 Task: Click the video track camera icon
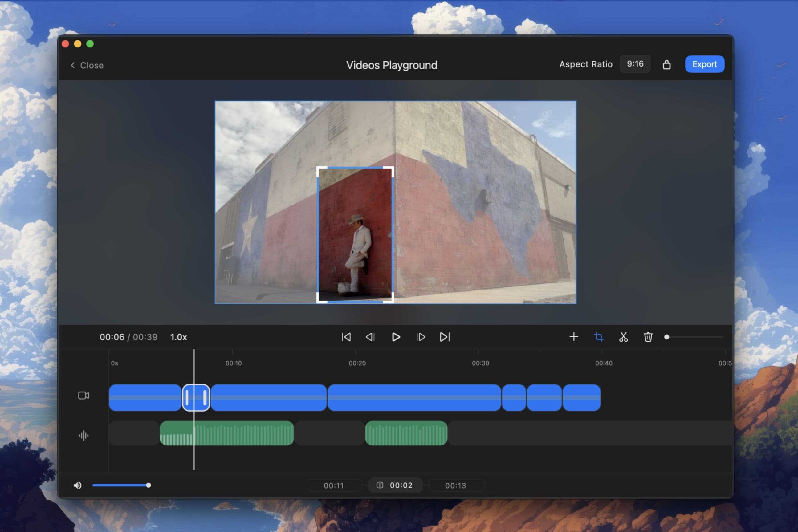[x=83, y=395]
